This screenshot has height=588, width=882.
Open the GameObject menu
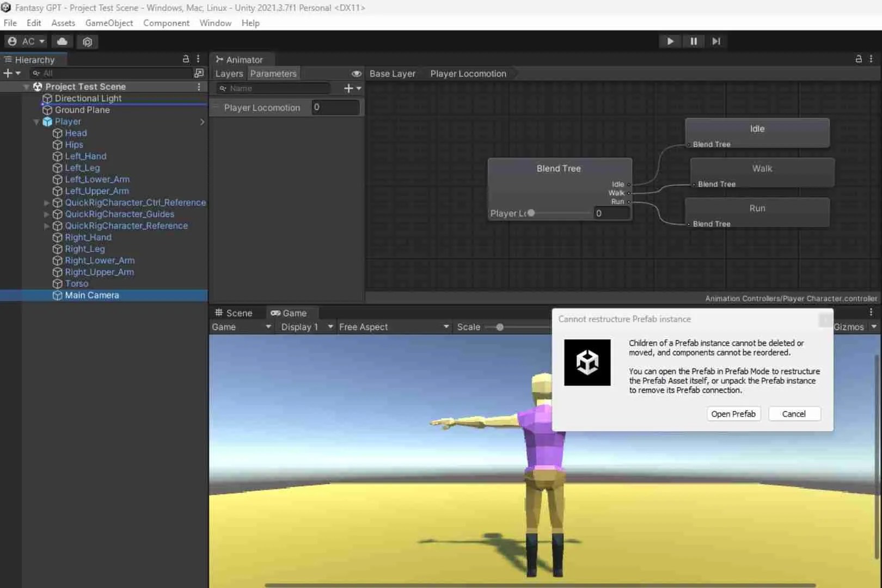coord(108,23)
